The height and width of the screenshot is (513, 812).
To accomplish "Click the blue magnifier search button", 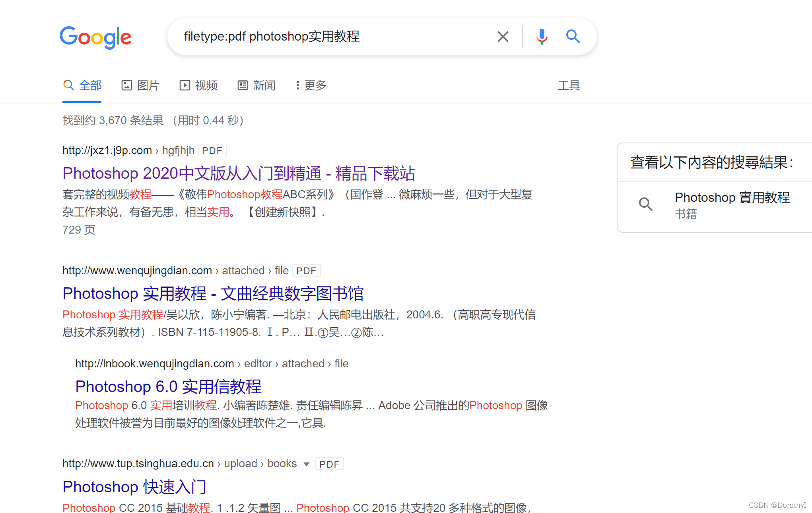I will 573,37.
